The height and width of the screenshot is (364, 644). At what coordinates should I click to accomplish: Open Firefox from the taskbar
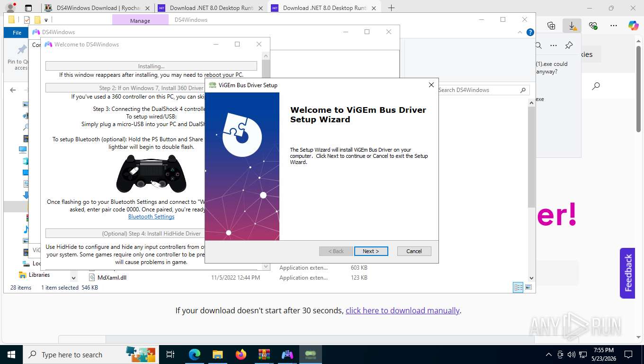pyautogui.click(x=241, y=355)
